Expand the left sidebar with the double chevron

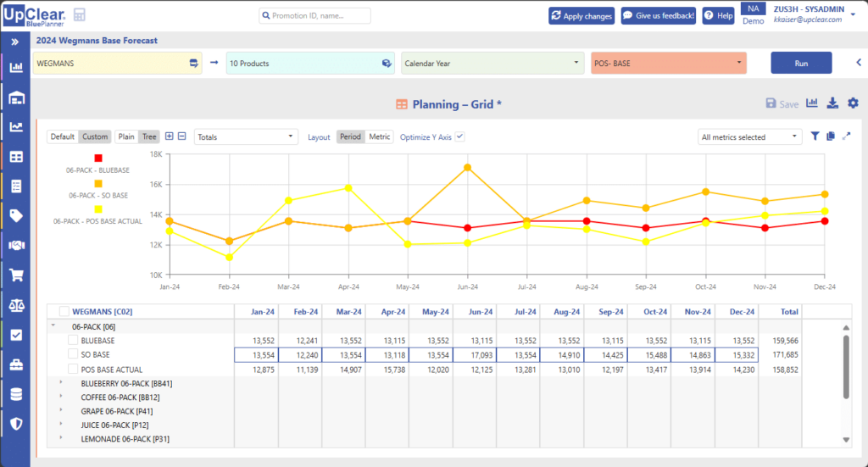click(x=15, y=42)
